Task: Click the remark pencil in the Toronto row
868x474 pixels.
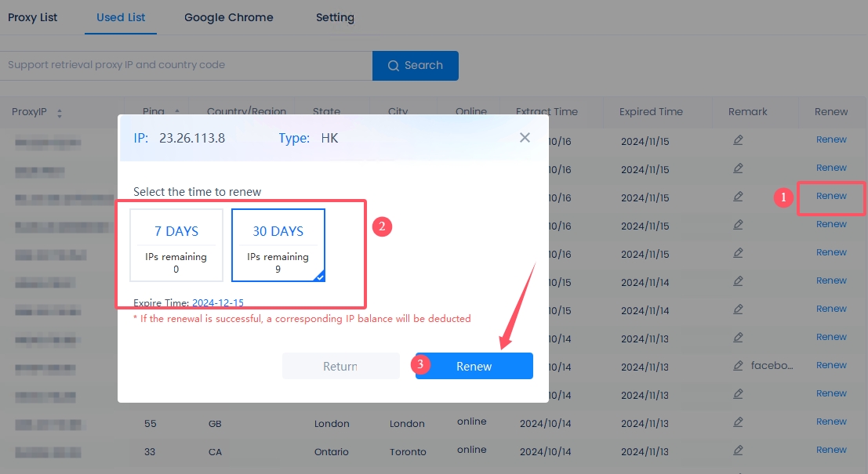Action: [738, 450]
